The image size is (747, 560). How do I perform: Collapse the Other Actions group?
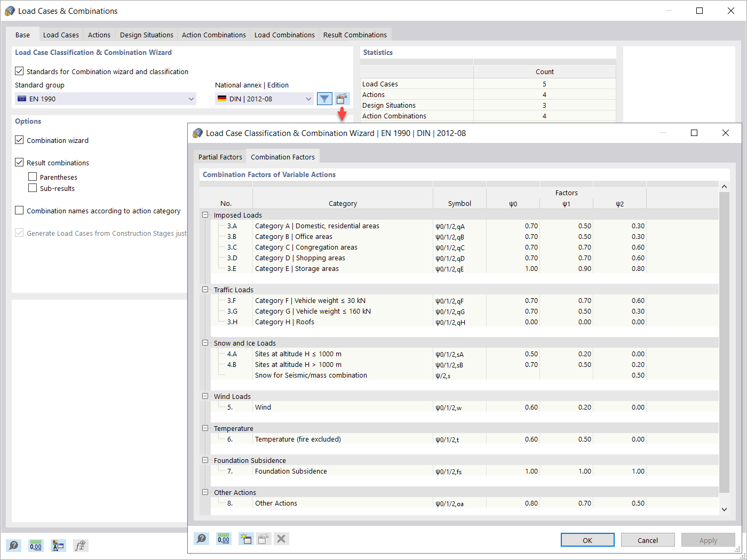pyautogui.click(x=205, y=492)
